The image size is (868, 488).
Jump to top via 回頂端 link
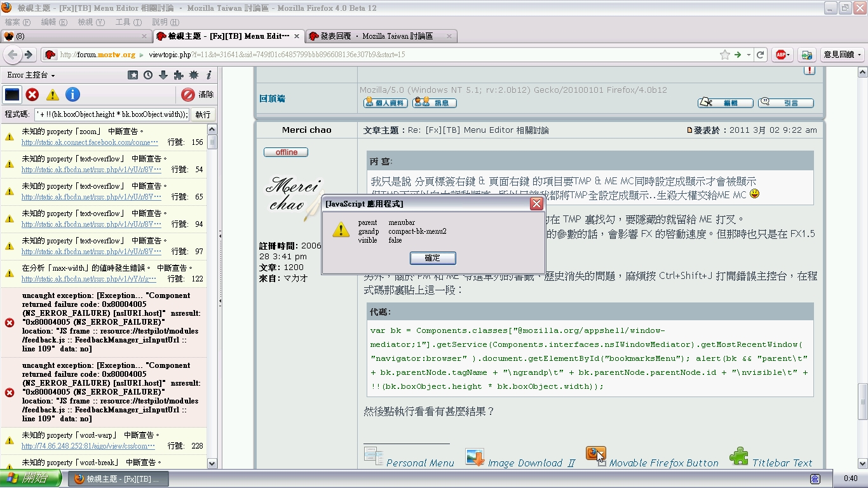coord(272,98)
